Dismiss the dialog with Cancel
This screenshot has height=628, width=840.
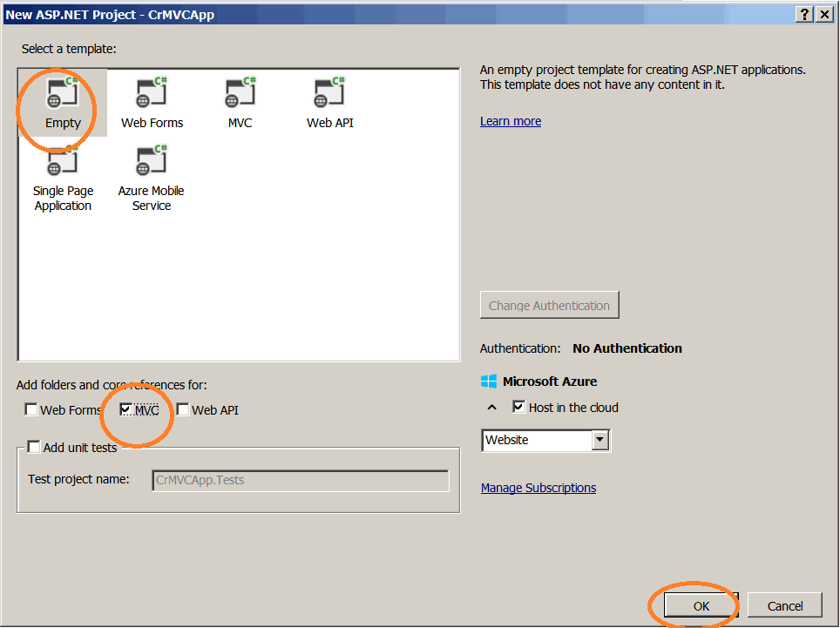[x=785, y=605]
